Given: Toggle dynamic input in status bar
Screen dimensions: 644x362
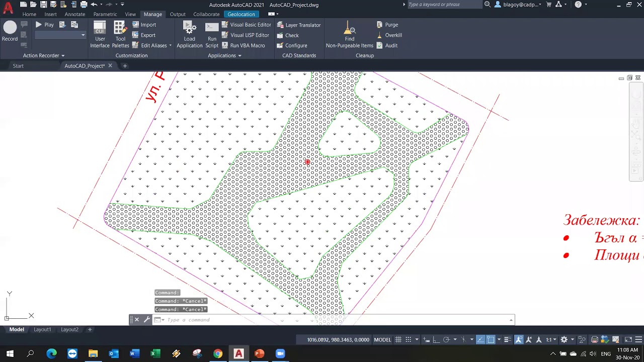Looking at the screenshot, I should point(426,340).
